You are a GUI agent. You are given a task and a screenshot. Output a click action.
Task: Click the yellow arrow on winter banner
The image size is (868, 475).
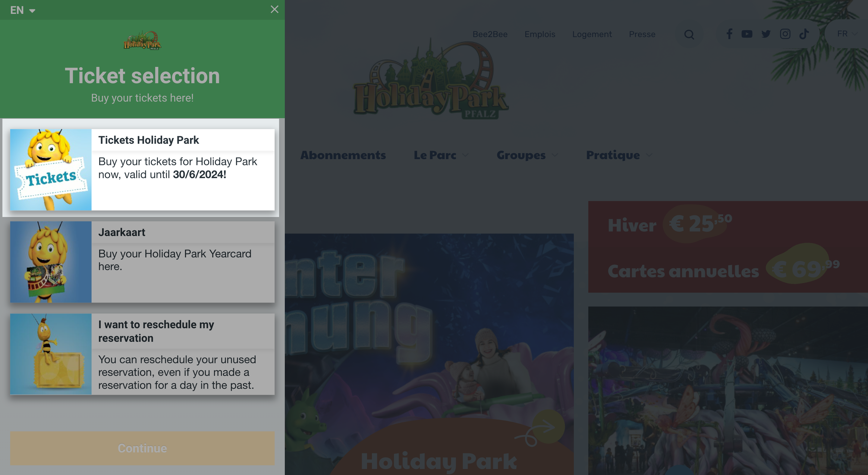548,426
